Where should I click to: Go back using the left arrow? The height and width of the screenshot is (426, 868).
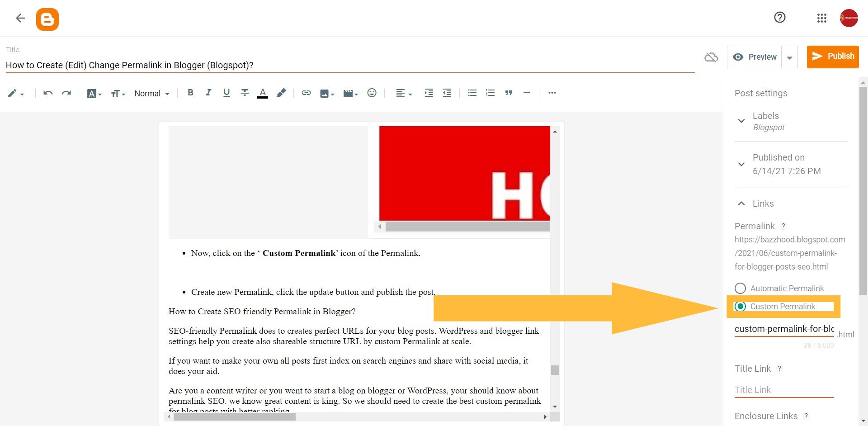[x=20, y=18]
